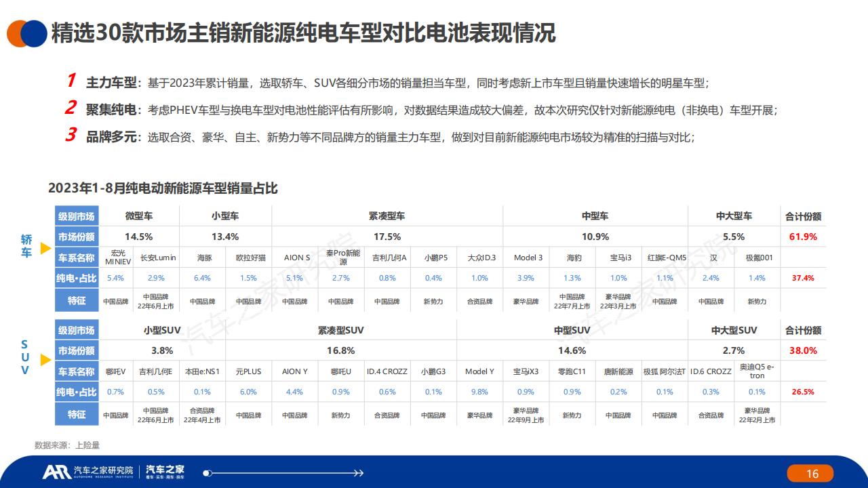This screenshot has width=868, height=488.
Task: Click the 哪吒V model cell
Action: (x=115, y=371)
